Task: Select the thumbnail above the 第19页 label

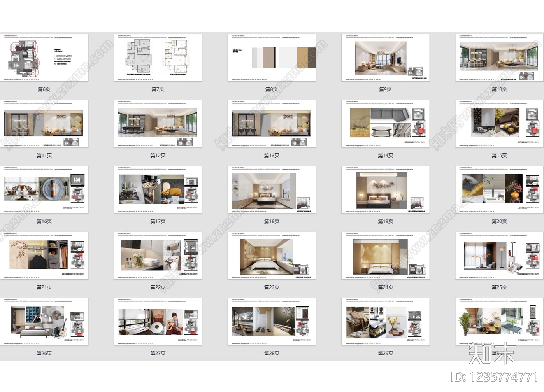Action: (386, 190)
